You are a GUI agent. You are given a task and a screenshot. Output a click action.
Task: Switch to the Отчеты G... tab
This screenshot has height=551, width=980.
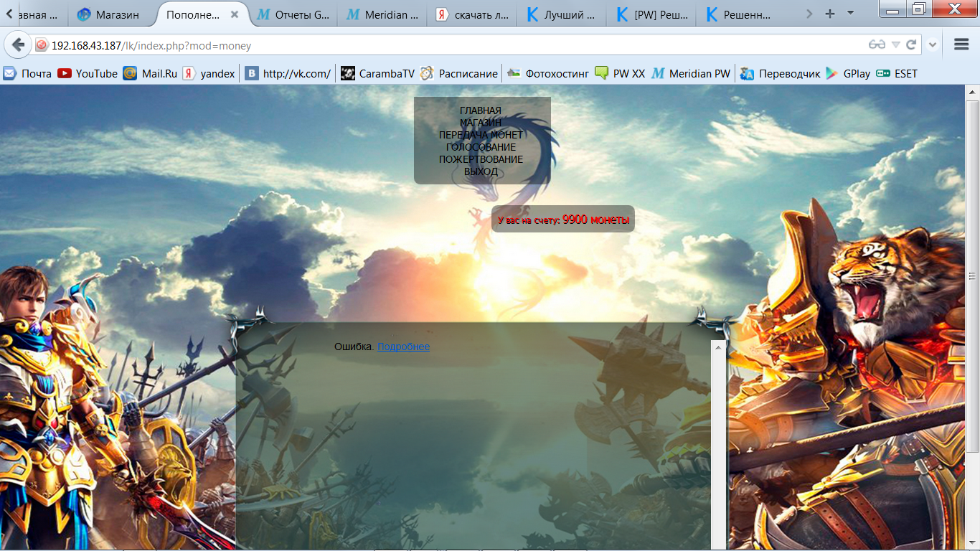(x=294, y=14)
